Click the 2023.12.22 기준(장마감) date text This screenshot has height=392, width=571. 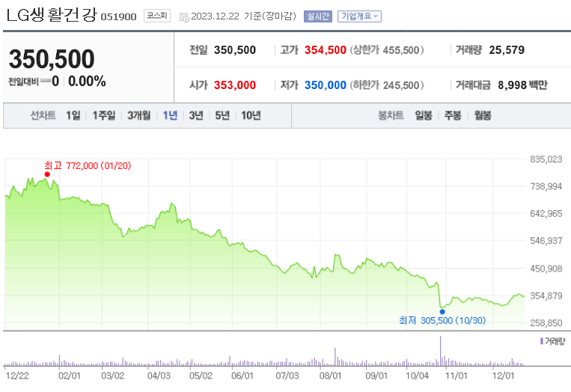tap(243, 16)
